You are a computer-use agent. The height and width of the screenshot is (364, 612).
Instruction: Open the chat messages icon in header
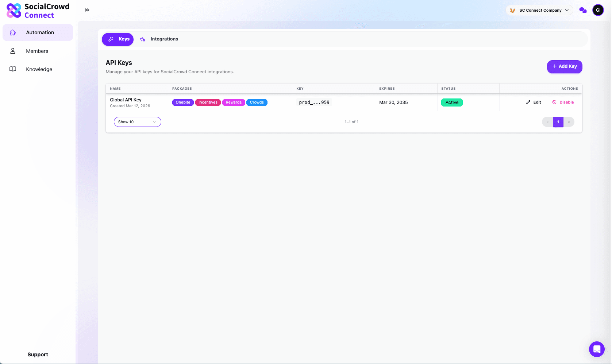point(583,10)
